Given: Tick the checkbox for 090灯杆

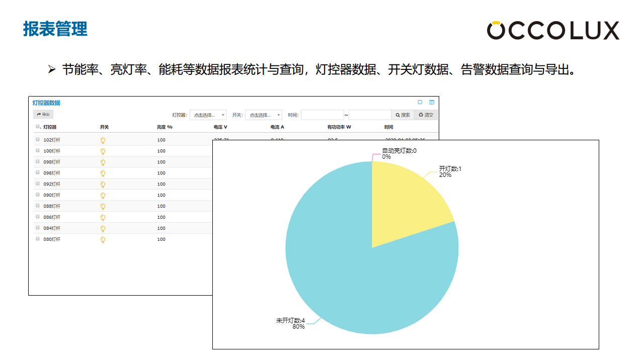Looking at the screenshot, I should click(38, 195).
